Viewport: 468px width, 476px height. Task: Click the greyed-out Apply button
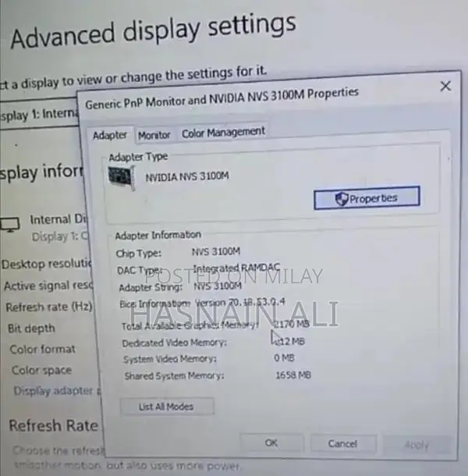pyautogui.click(x=417, y=445)
